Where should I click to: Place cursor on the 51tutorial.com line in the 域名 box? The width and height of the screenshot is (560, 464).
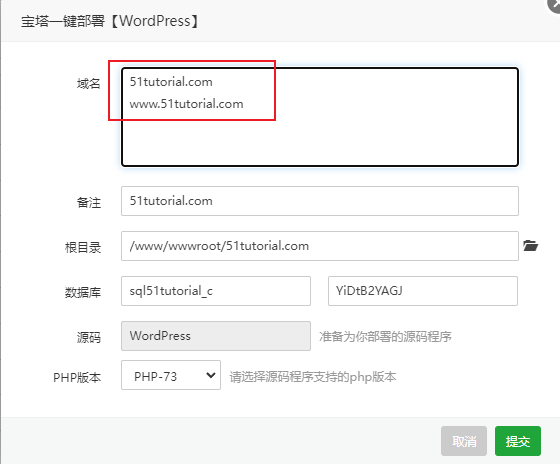click(x=171, y=82)
